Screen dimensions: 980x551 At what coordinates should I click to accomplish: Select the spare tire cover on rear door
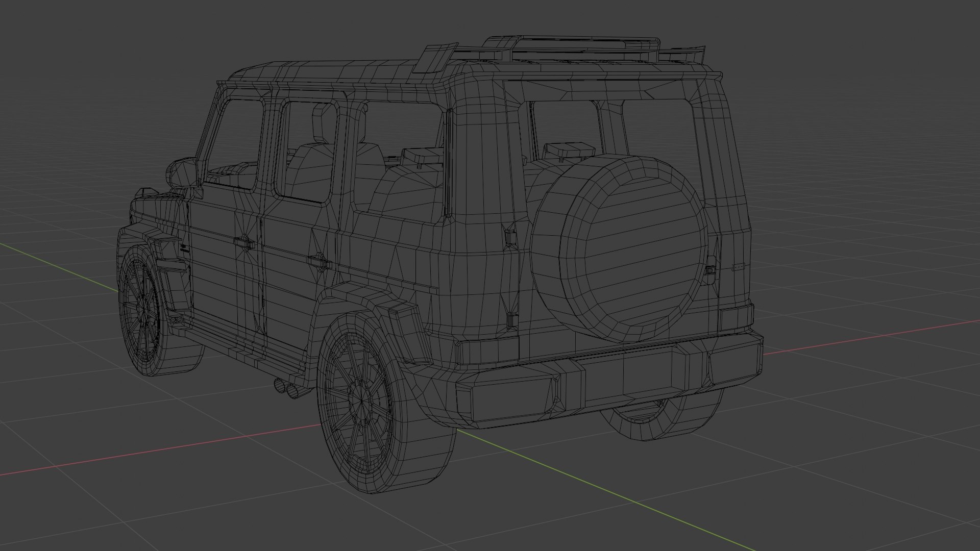pyautogui.click(x=619, y=248)
